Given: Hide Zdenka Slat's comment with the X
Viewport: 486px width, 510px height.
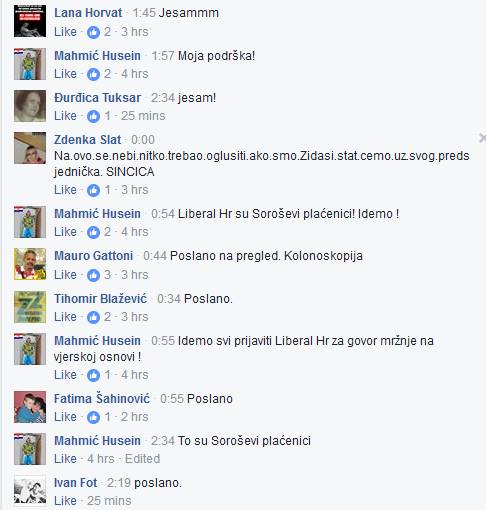Looking at the screenshot, I should tap(482, 138).
